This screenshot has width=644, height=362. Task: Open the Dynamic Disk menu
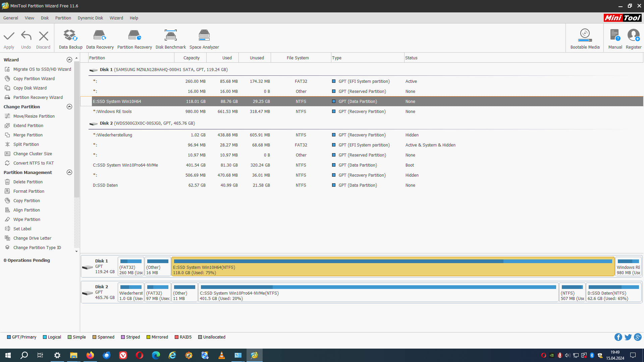tap(90, 18)
